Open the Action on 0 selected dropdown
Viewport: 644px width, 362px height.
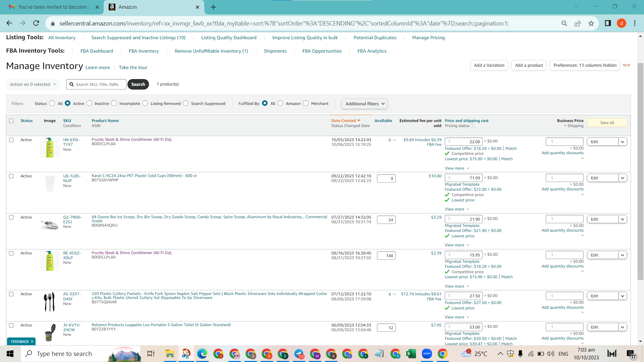pyautogui.click(x=33, y=84)
